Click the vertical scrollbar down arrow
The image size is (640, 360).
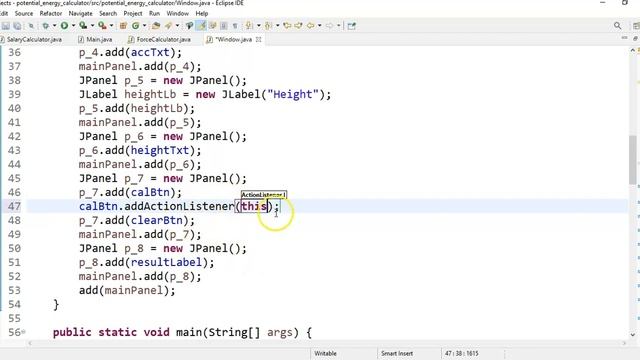tap(633, 335)
